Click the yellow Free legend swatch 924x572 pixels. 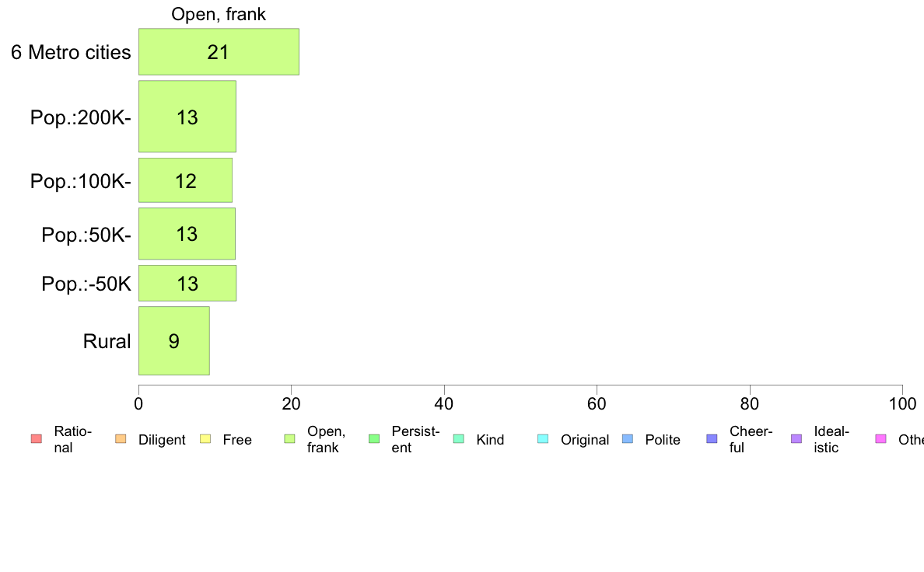(205, 439)
